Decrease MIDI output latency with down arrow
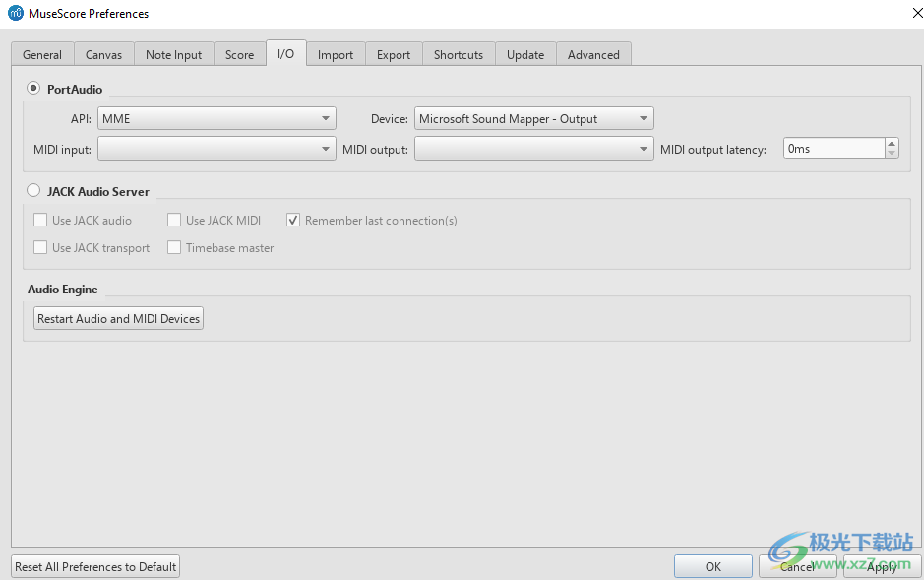 pyautogui.click(x=892, y=154)
